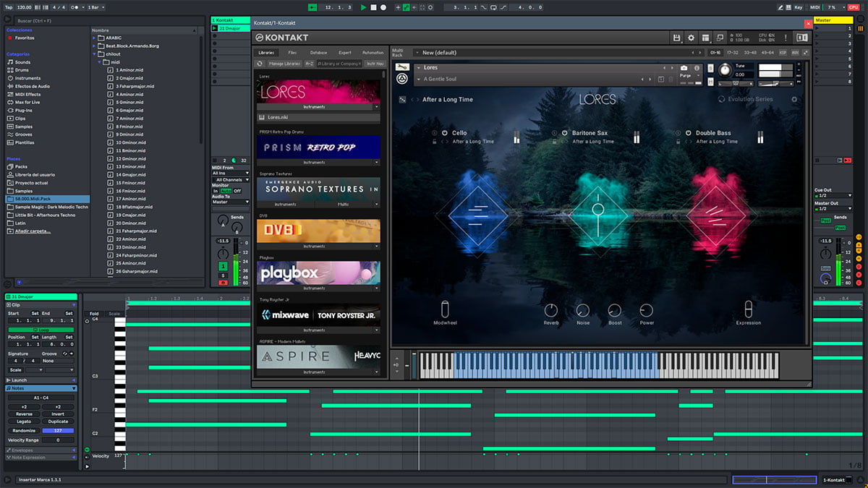
Task: Refresh the Kontakt libraries list
Action: point(260,64)
